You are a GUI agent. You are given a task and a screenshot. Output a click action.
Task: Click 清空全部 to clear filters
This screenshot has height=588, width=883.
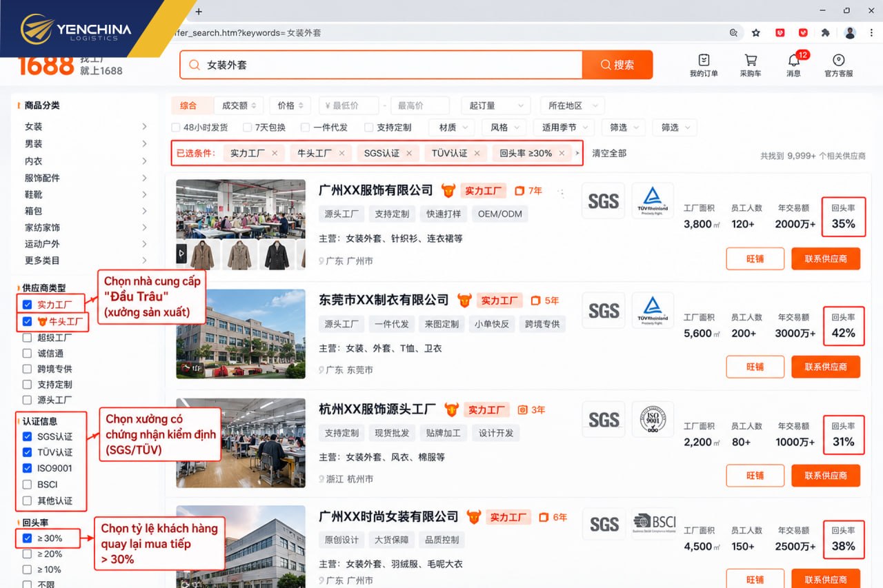click(609, 153)
